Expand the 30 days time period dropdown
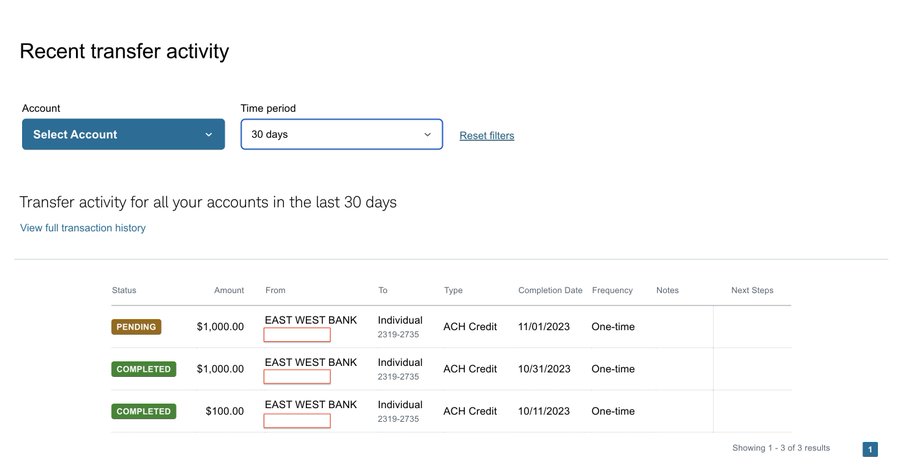900x466 pixels. click(x=341, y=134)
